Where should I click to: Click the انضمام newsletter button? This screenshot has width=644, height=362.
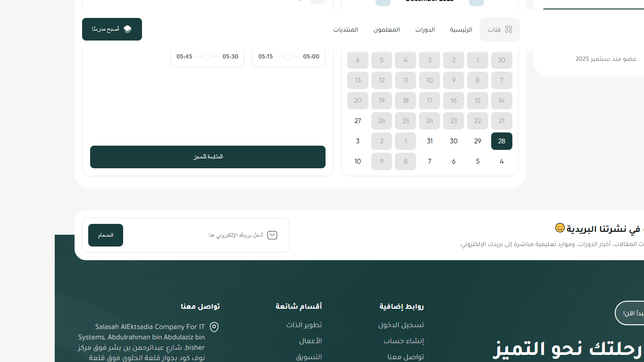[x=106, y=235]
